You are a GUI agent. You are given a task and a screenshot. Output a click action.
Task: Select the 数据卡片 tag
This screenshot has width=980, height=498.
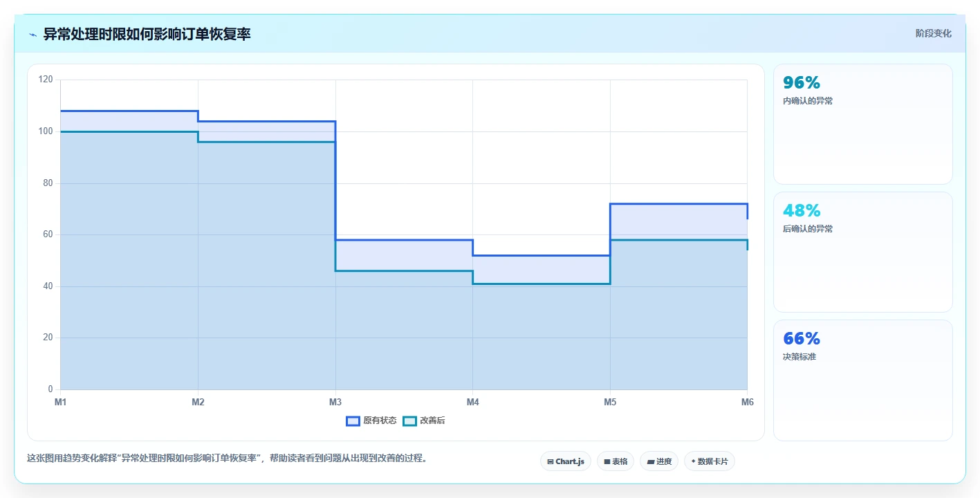709,461
